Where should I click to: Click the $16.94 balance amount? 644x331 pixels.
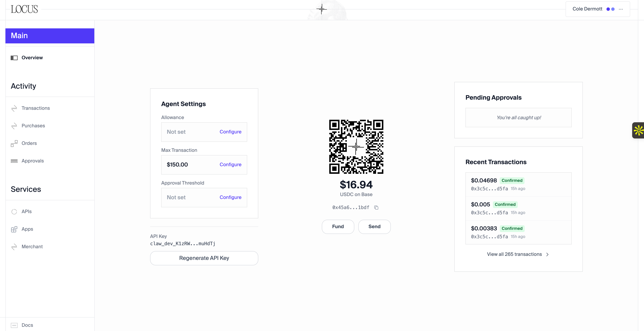click(x=356, y=185)
